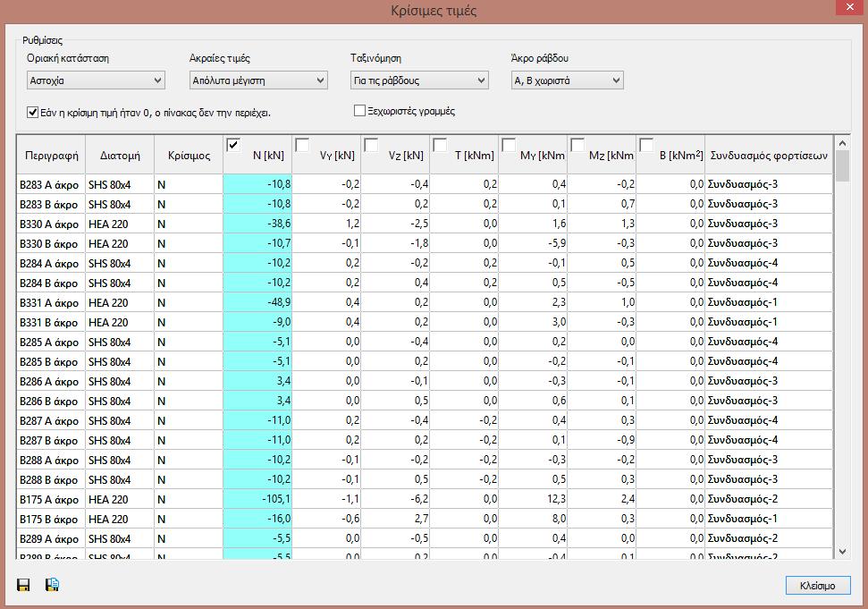Click the table scrollbar down arrow
The image size is (868, 609).
click(843, 552)
